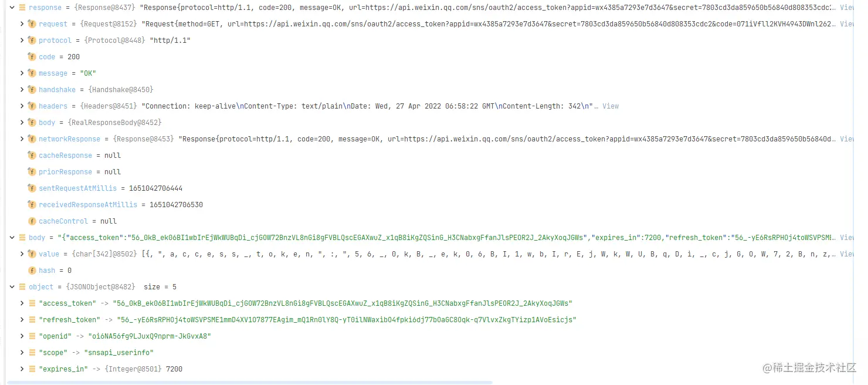
Task: Select the priorResponse = null row
Action: click(x=430, y=172)
